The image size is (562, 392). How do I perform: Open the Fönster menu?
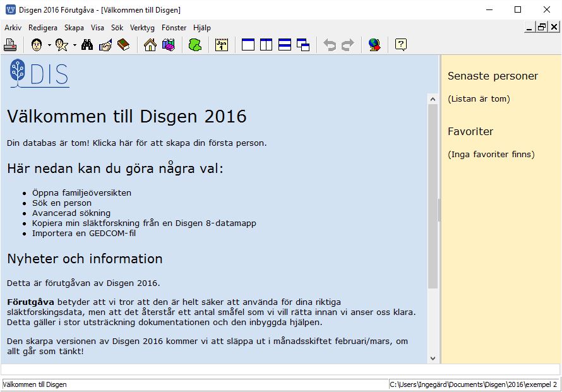coord(174,28)
